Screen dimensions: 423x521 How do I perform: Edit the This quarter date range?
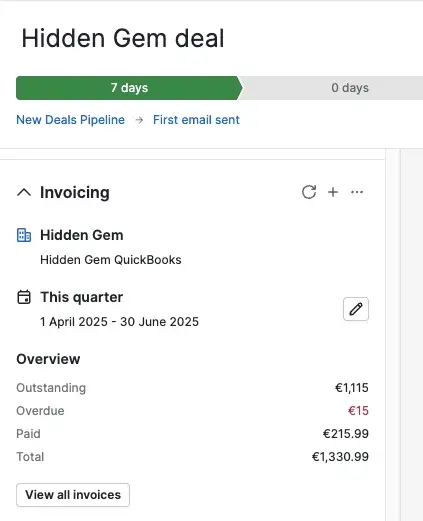coord(356,309)
